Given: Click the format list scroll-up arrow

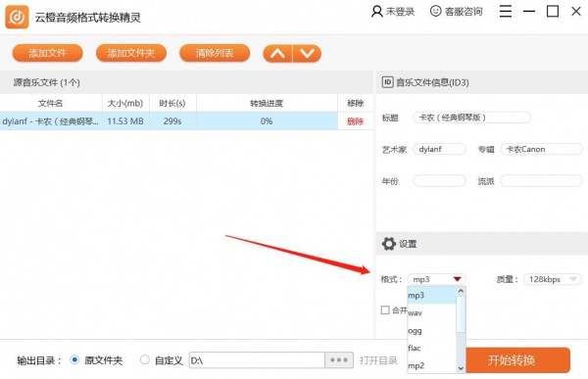Looking at the screenshot, I should (x=461, y=291).
